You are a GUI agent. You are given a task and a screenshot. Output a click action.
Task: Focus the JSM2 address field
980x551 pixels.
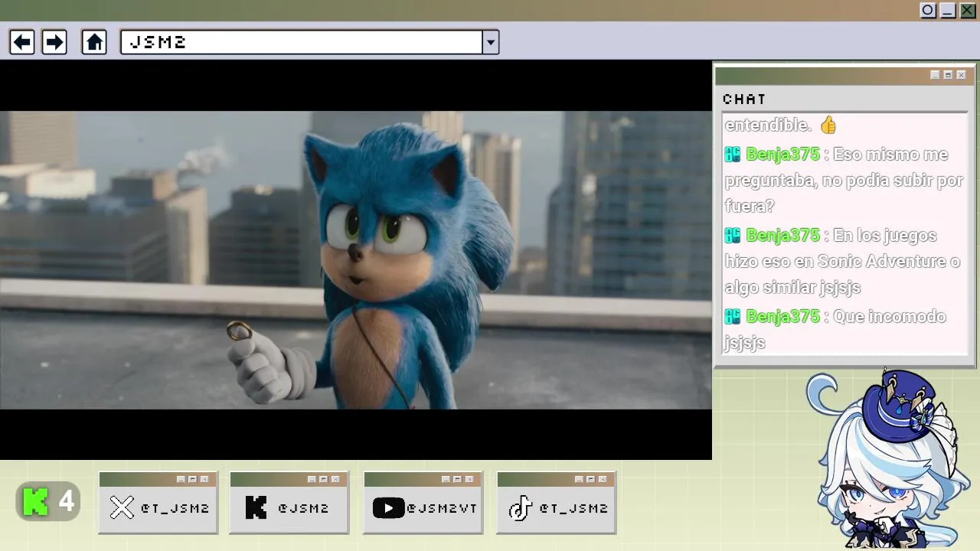click(302, 42)
